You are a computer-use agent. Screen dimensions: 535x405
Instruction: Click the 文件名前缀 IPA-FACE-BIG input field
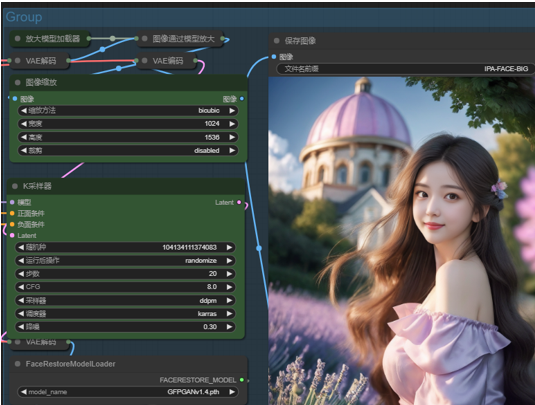[405, 69]
